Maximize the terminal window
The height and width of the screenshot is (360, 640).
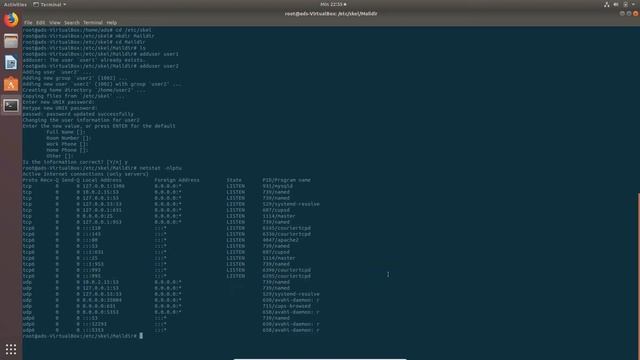[x=629, y=13]
